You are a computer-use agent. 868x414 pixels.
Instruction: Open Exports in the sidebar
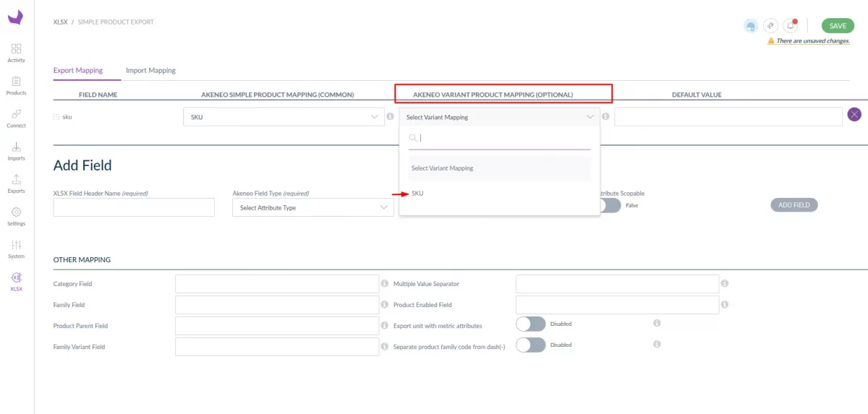pyautogui.click(x=16, y=184)
